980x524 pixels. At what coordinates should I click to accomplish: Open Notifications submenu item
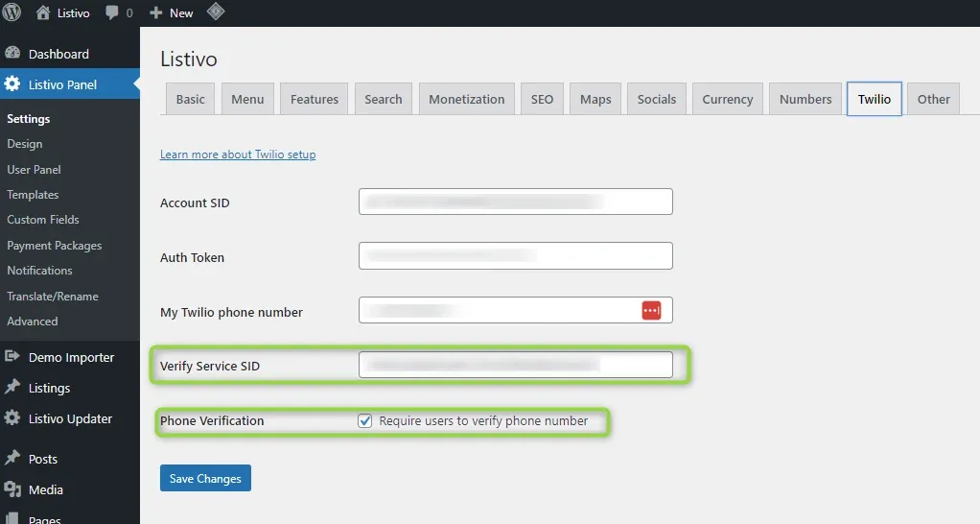tap(39, 270)
